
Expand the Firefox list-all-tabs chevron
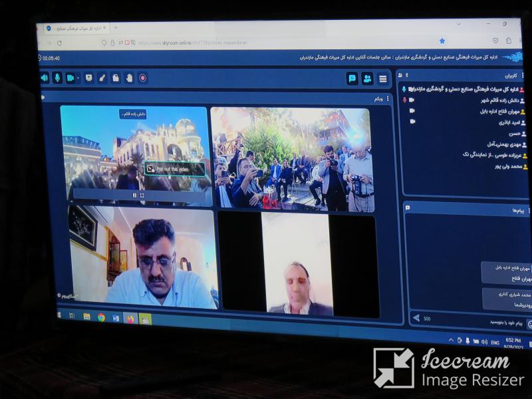459,24
